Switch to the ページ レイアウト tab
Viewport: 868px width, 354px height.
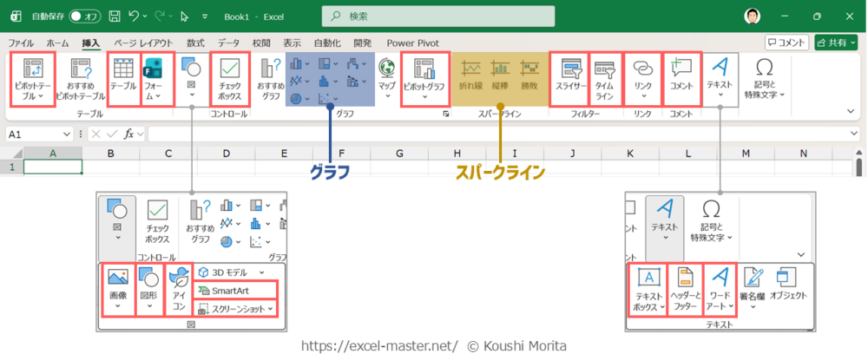143,43
